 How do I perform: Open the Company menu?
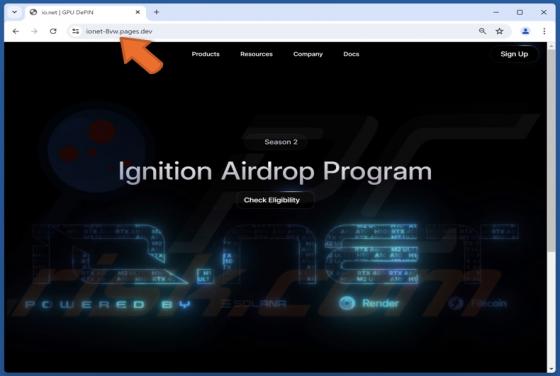pyautogui.click(x=308, y=54)
